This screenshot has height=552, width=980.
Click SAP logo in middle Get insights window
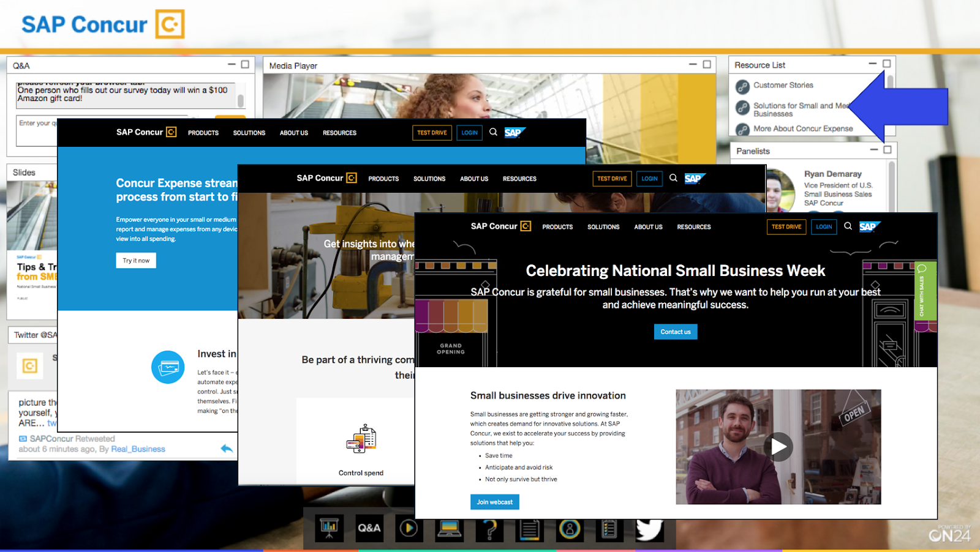(695, 179)
